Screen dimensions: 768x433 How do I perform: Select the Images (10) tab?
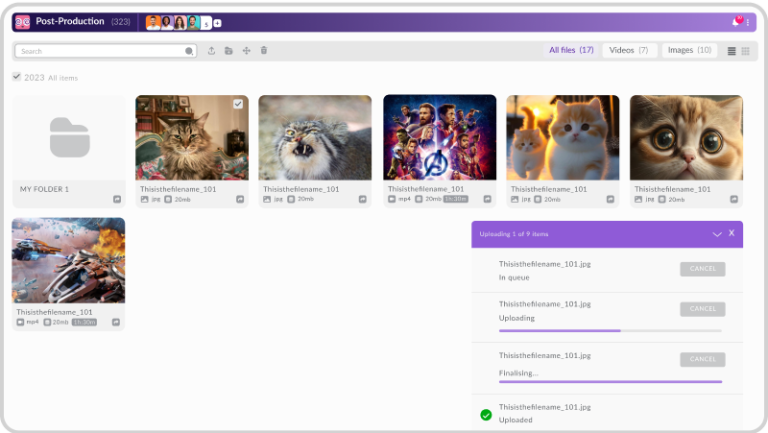tap(689, 50)
